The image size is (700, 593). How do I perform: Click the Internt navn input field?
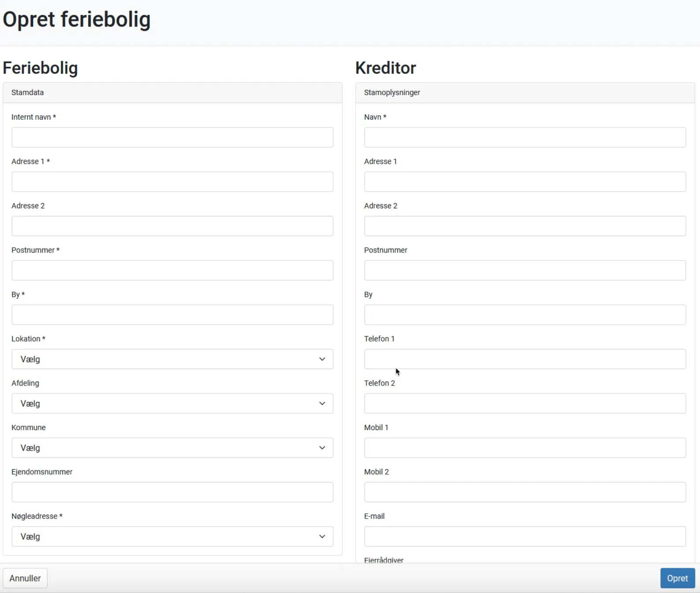click(172, 137)
